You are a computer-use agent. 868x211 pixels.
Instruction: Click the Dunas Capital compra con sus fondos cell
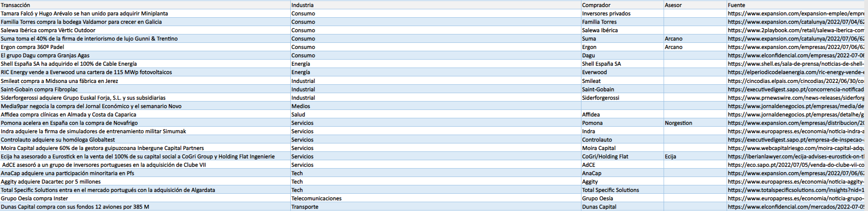145,207
